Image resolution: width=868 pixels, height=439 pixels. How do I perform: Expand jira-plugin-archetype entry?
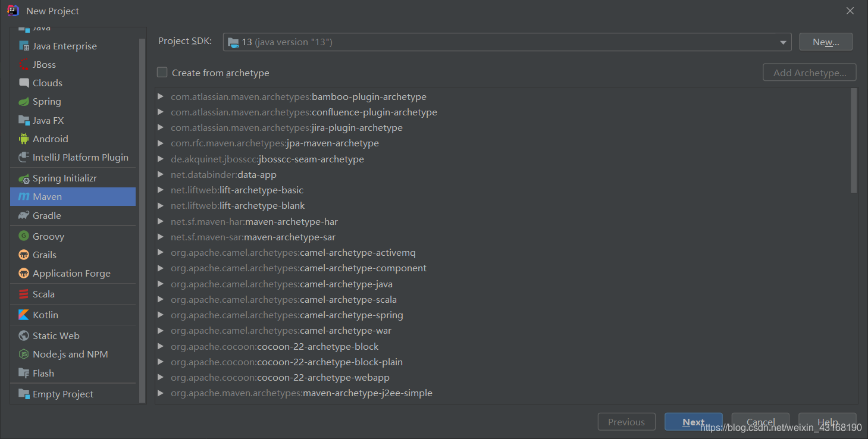click(161, 127)
